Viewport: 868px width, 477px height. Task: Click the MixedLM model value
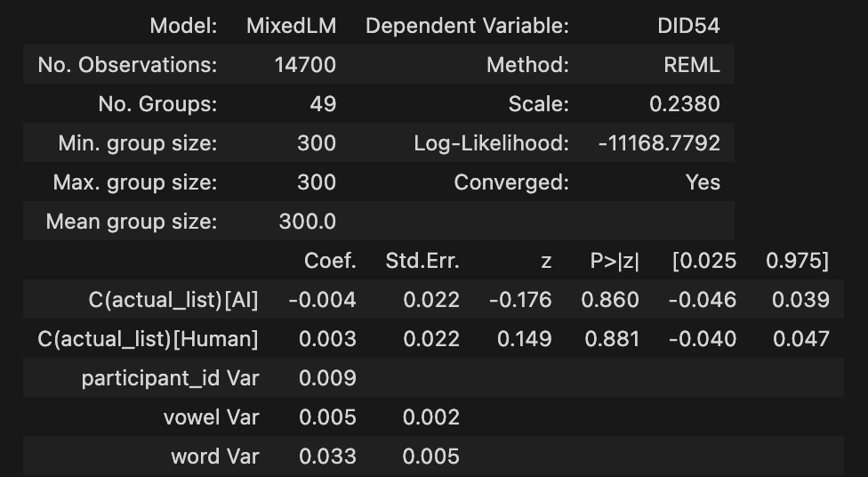[291, 26]
